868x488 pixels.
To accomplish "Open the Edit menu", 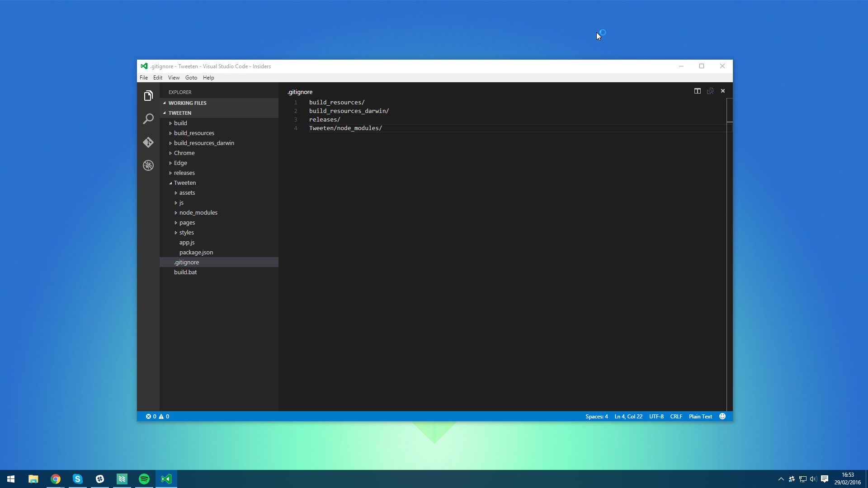I will pos(158,78).
